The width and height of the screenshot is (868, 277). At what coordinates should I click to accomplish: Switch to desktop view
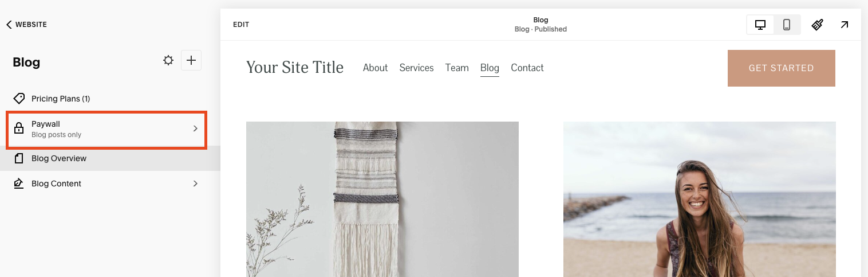760,25
